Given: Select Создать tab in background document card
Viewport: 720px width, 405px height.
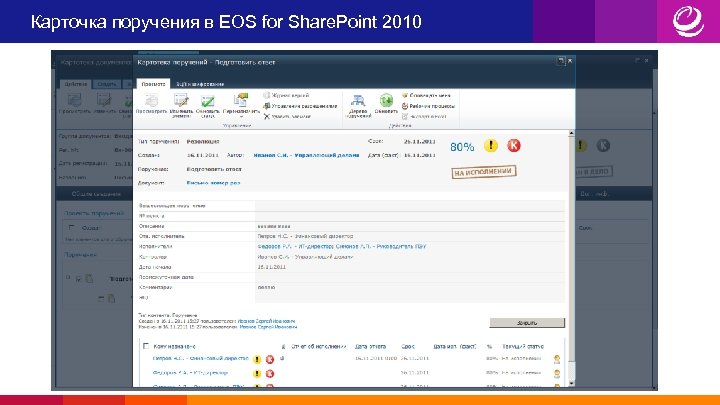Looking at the screenshot, I should point(107,84).
